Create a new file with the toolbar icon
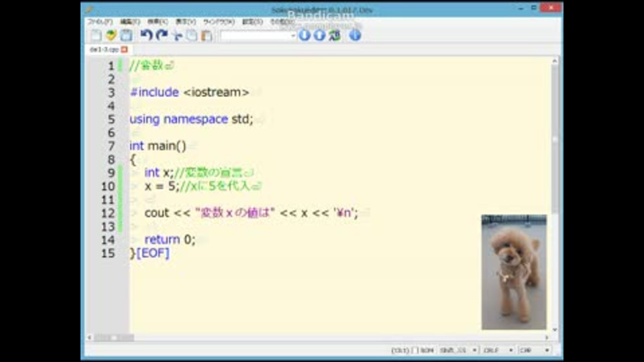The width and height of the screenshot is (644, 362). pos(96,36)
